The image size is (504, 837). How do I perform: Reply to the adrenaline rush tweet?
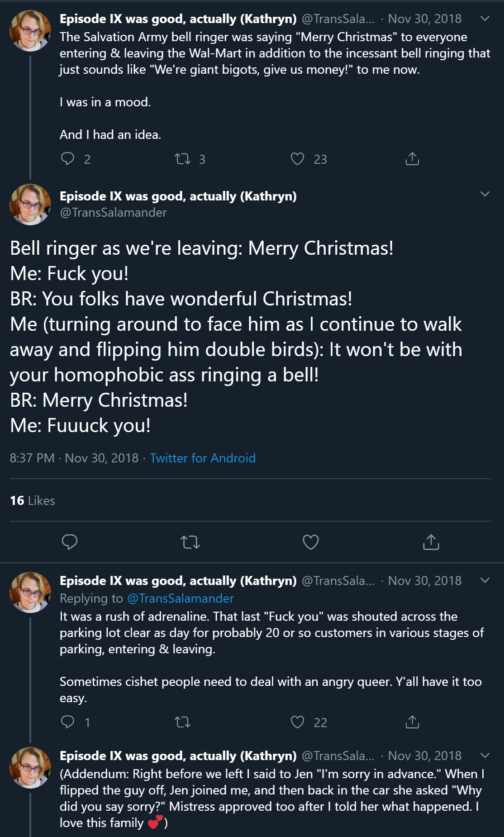tap(68, 722)
